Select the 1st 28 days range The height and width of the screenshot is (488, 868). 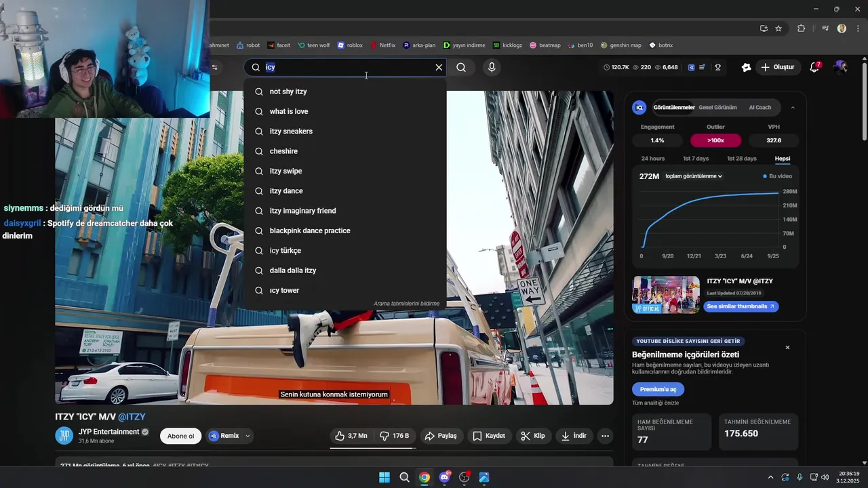click(x=742, y=159)
